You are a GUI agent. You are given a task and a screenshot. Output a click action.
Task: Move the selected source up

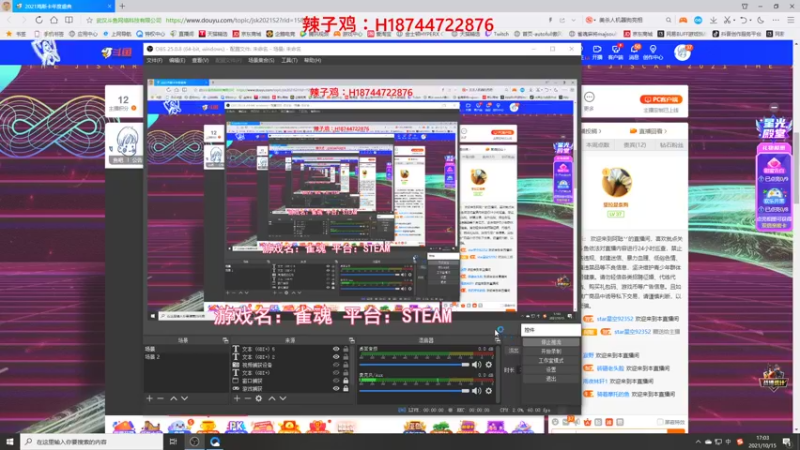[272, 398]
